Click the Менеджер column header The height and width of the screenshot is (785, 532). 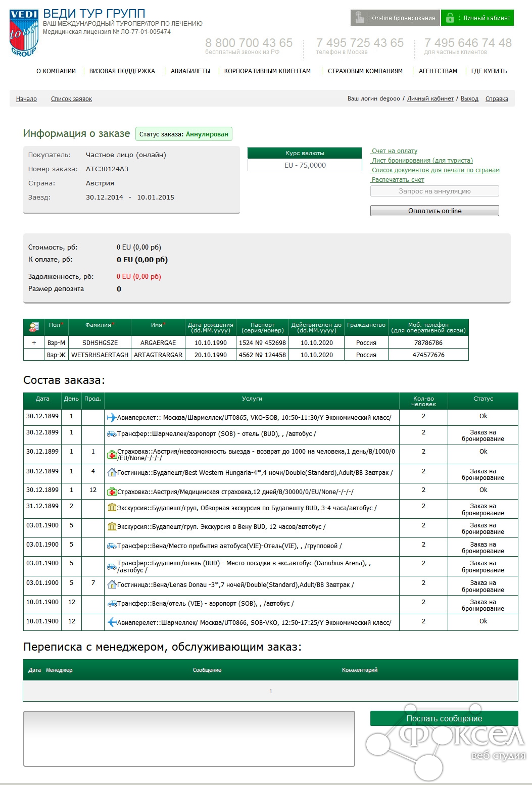coord(59,670)
